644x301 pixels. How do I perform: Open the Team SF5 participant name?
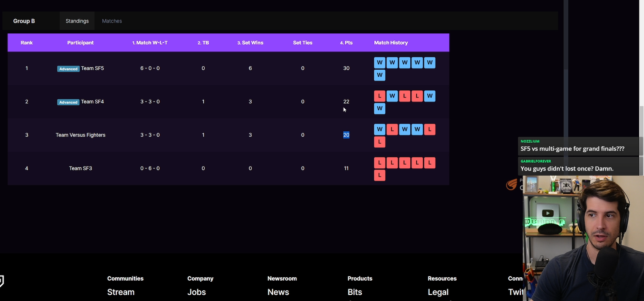[x=92, y=68]
